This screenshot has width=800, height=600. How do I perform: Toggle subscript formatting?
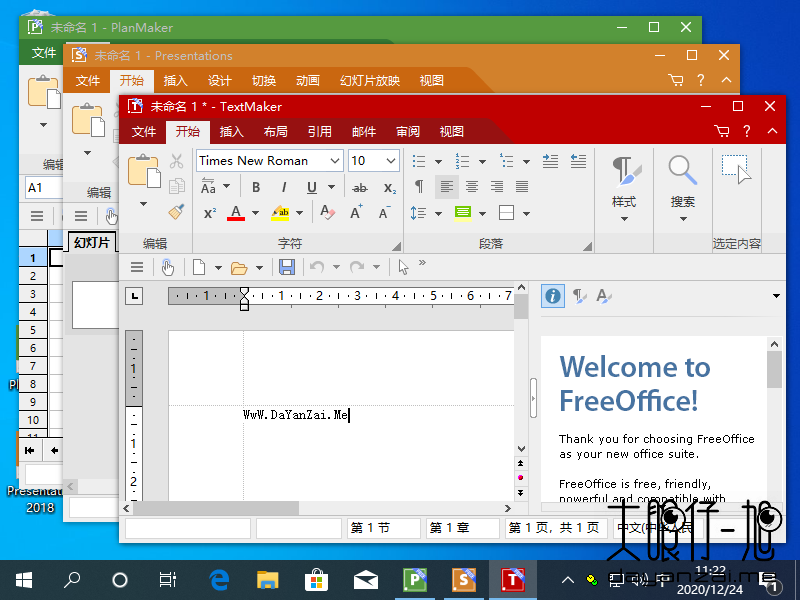pos(390,188)
